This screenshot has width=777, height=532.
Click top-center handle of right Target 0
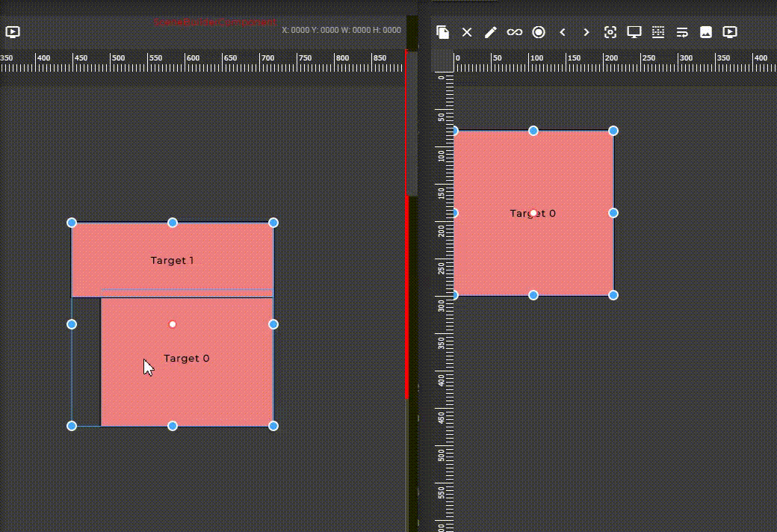pos(533,131)
